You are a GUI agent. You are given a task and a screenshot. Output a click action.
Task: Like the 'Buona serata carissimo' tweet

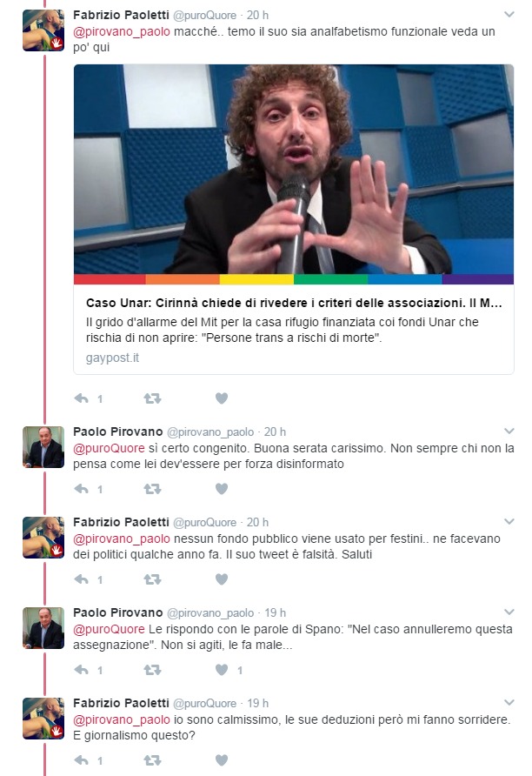pos(222,489)
